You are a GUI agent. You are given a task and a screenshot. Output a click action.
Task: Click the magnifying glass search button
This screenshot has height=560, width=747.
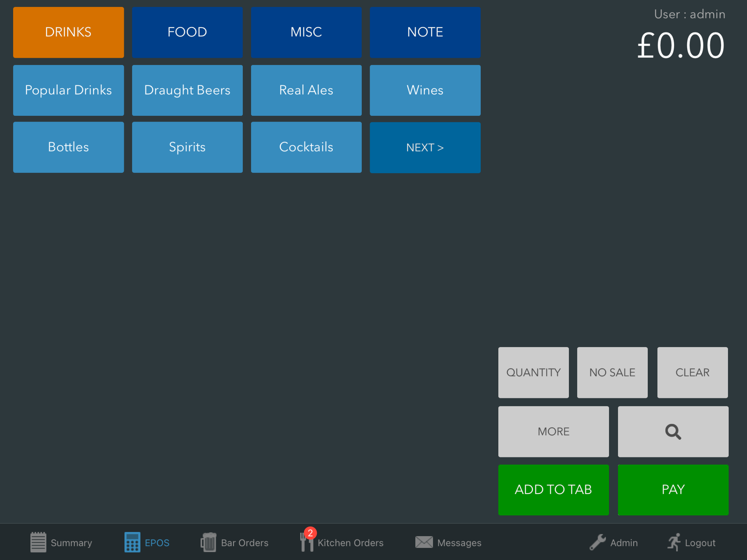[673, 431]
